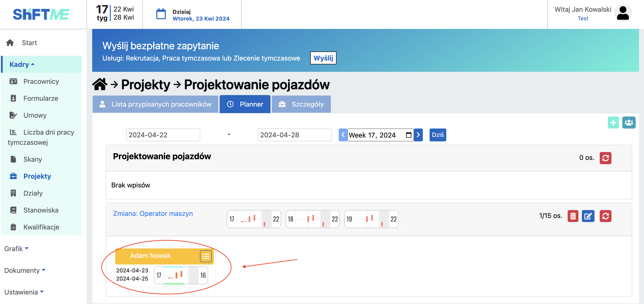Click the Witaj Jan Kowalski greeting
The height and width of the screenshot is (304, 644).
pyautogui.click(x=583, y=9)
